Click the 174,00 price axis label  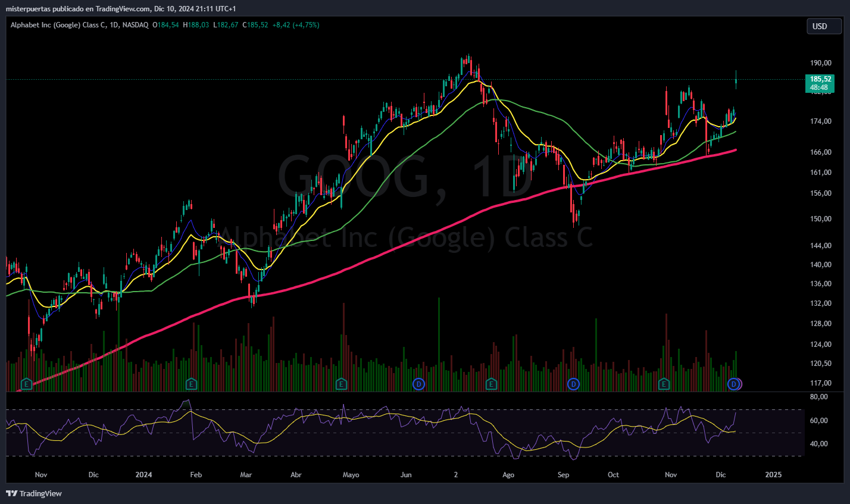pyautogui.click(x=820, y=121)
